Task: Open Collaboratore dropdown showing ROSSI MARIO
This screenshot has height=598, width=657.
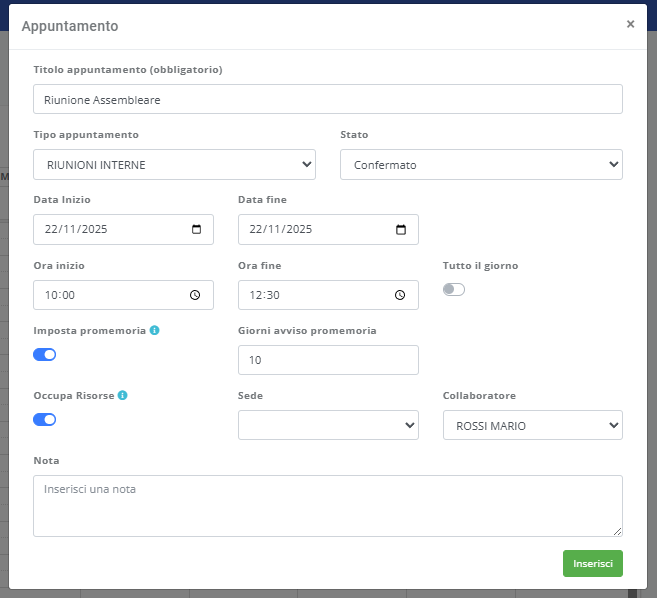Action: pyautogui.click(x=532, y=425)
